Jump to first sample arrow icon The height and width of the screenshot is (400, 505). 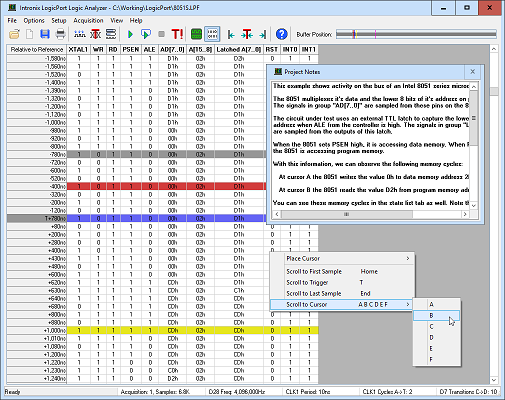[x=231, y=34]
